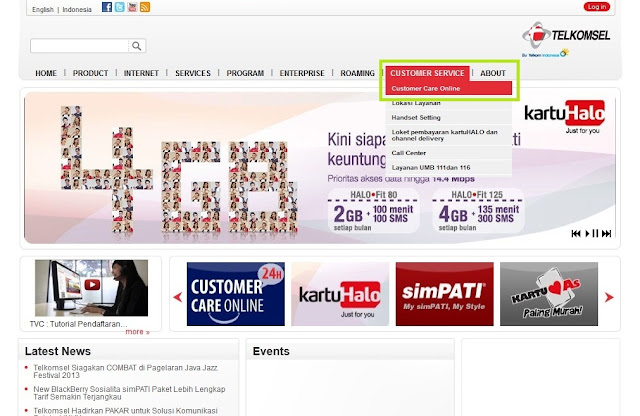Open the SERVICES menu
640x416 pixels.
coord(193,73)
